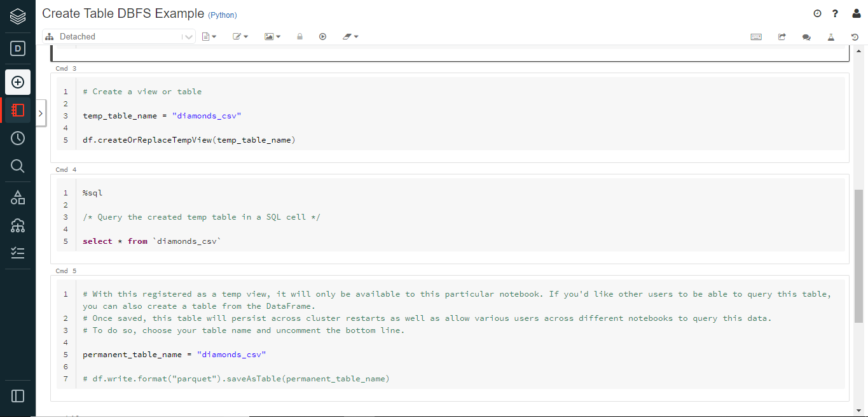Open keyboard shortcuts panel

(x=756, y=37)
